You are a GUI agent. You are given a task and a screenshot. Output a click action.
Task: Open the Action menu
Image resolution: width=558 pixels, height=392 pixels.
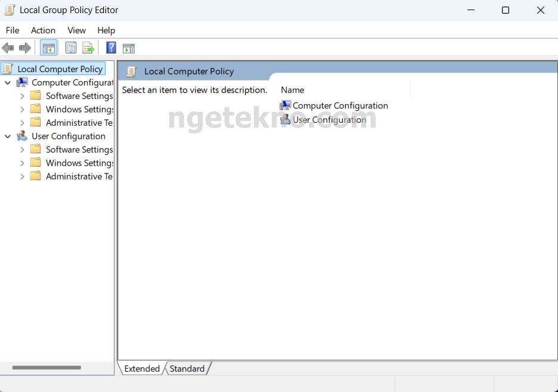coord(43,30)
